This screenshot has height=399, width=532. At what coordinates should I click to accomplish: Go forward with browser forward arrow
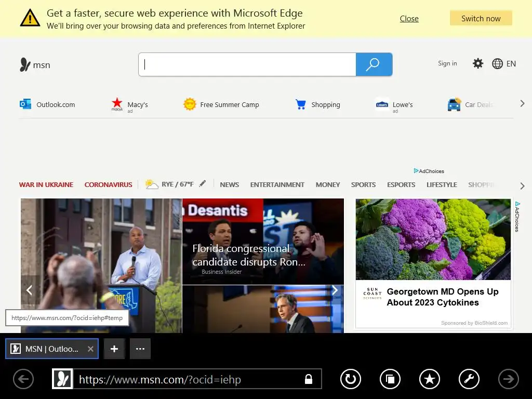click(508, 379)
